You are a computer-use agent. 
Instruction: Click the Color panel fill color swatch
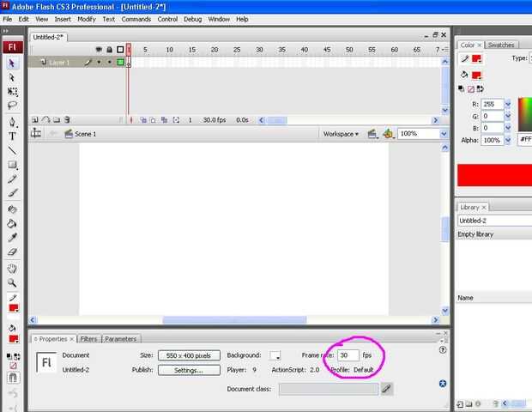pos(476,76)
